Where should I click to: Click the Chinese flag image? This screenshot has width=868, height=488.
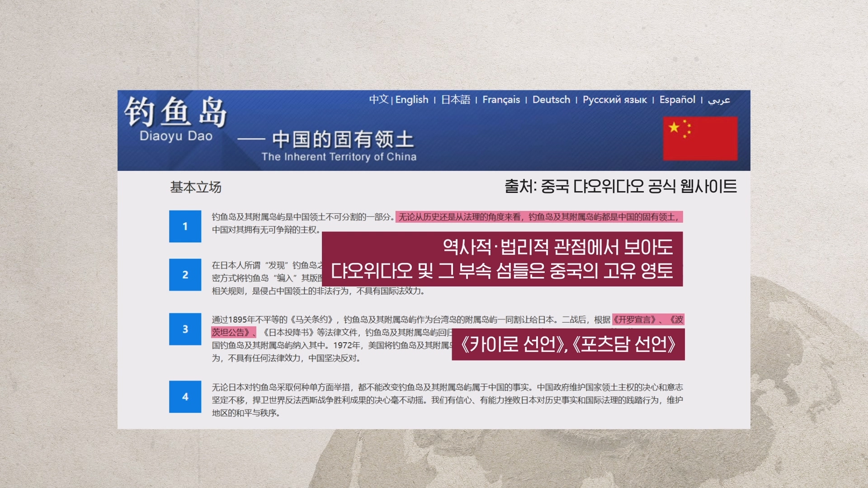pyautogui.click(x=700, y=138)
